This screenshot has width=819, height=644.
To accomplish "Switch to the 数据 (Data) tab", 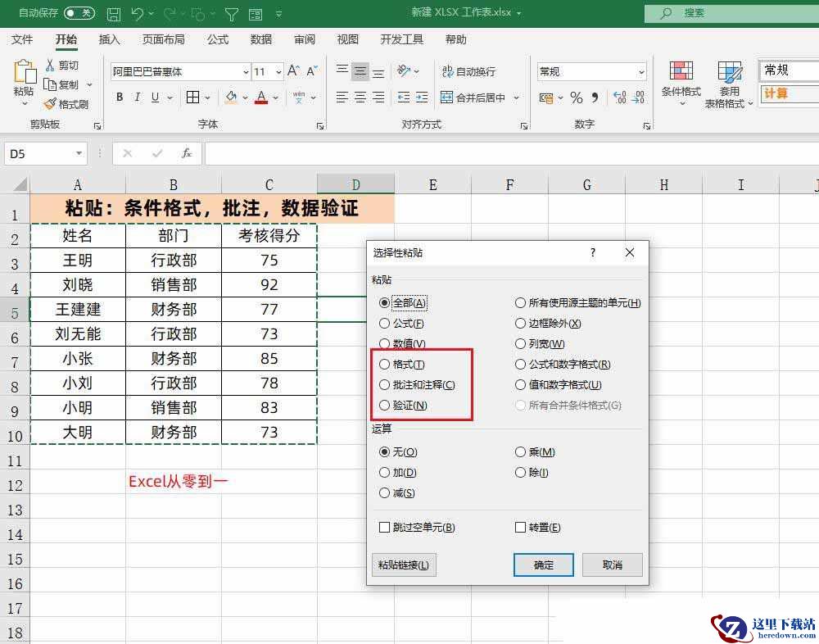I will click(x=260, y=39).
